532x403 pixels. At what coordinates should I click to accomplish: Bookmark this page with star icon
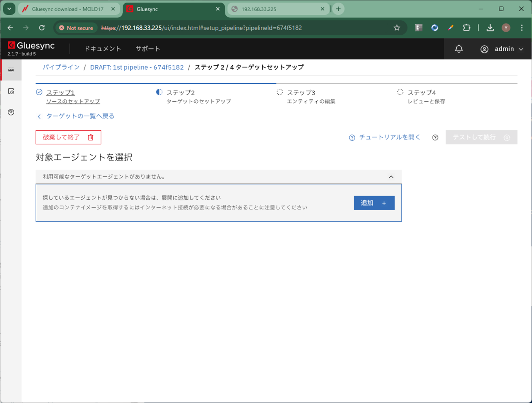coord(397,28)
